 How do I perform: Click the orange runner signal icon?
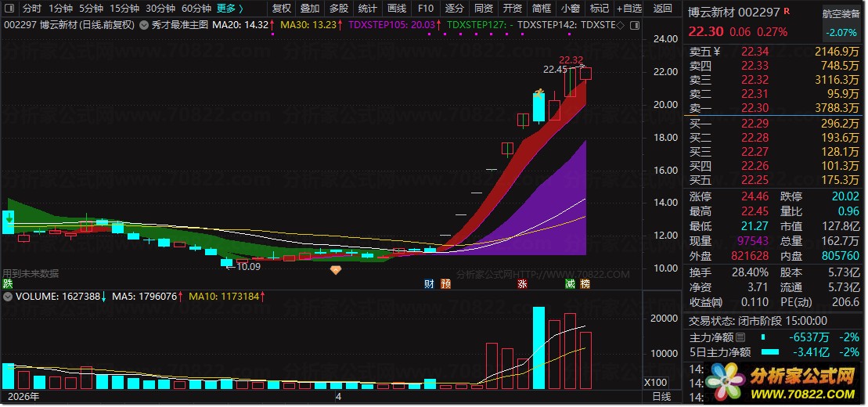(540, 93)
